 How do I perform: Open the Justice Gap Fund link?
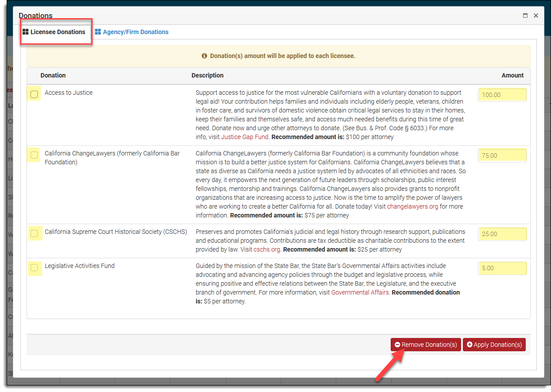coord(245,137)
